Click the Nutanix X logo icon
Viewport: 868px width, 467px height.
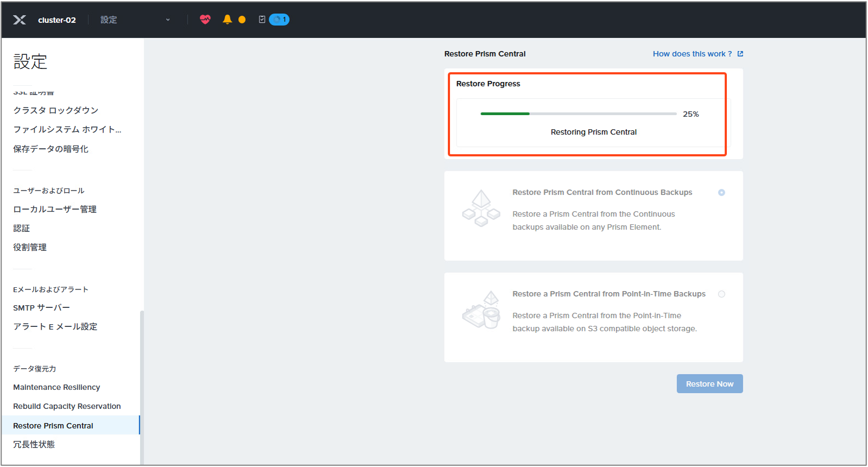click(20, 20)
